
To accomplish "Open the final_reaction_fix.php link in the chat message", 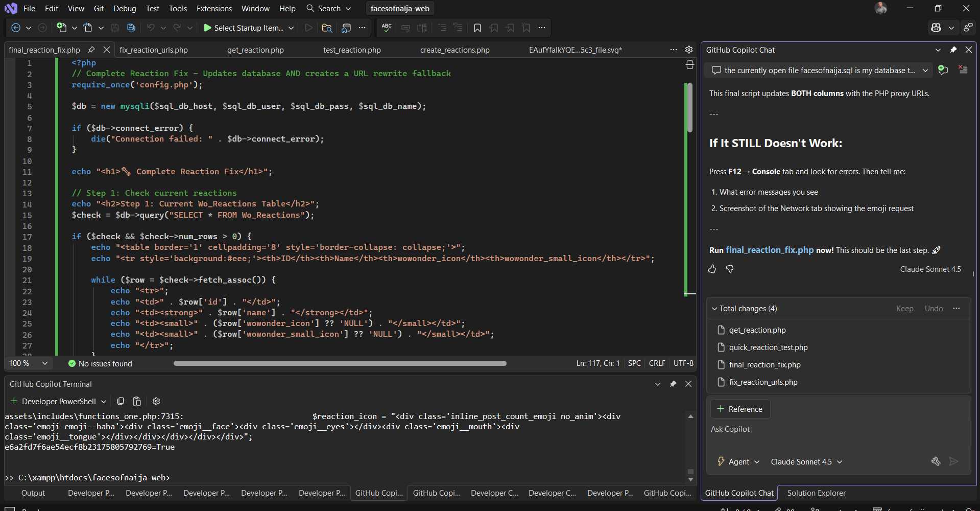I will pos(770,250).
